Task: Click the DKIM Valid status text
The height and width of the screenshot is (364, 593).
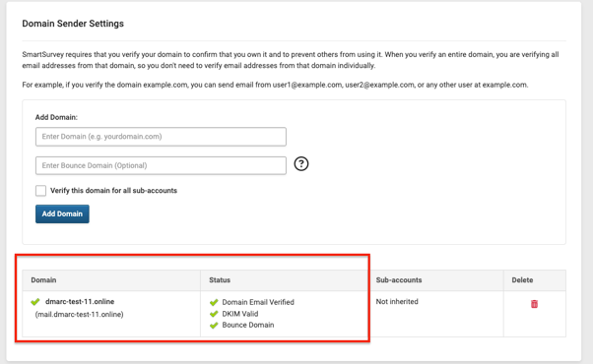Action: 240,314
